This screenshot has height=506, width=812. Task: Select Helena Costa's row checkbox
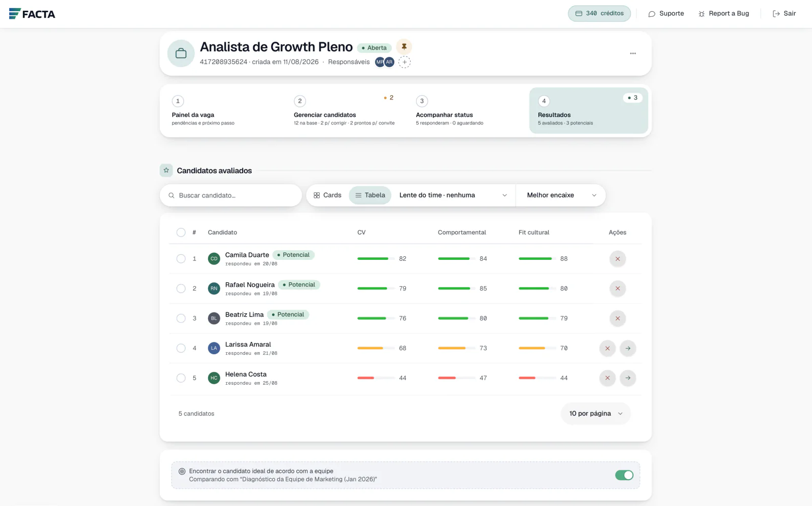(x=181, y=378)
